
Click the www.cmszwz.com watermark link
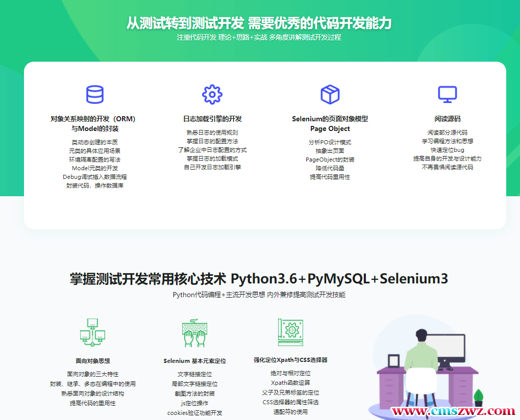[x=453, y=411]
